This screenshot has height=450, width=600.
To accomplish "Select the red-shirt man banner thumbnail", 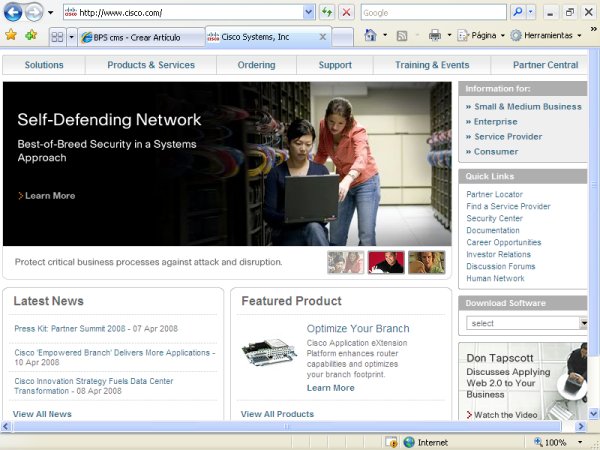I will pyautogui.click(x=386, y=262).
